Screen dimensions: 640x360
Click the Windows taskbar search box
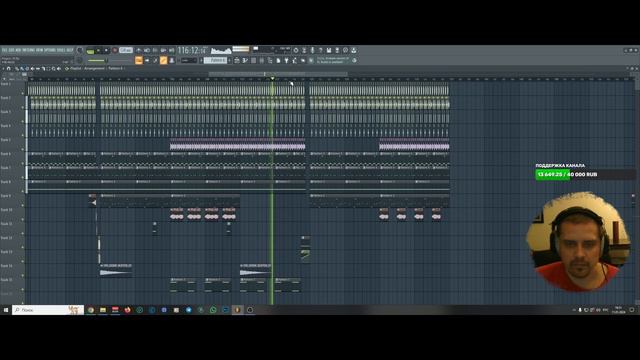[48, 310]
